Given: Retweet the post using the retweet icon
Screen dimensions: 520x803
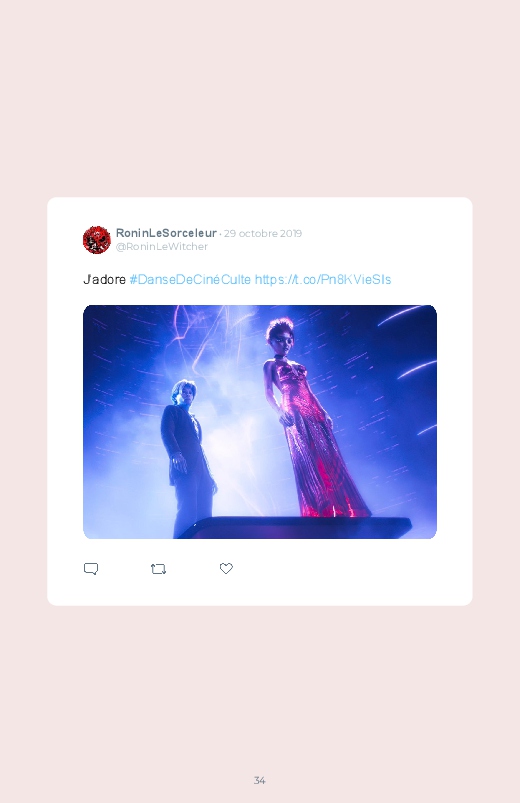Looking at the screenshot, I should point(158,569).
